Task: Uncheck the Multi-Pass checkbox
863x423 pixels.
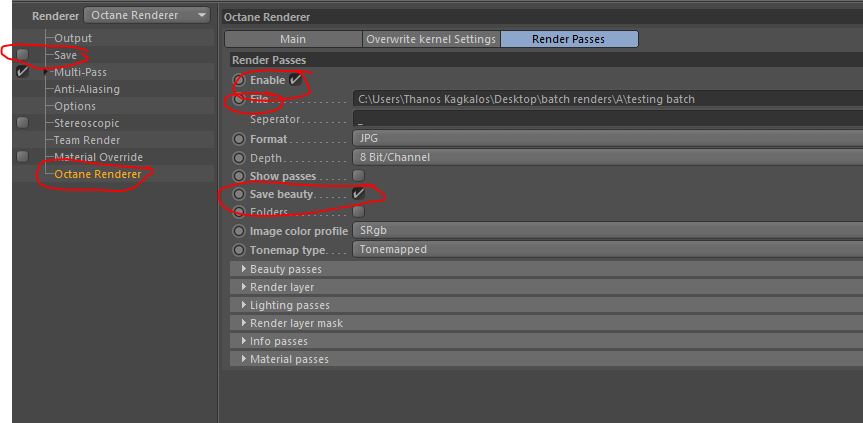Action: (x=23, y=72)
